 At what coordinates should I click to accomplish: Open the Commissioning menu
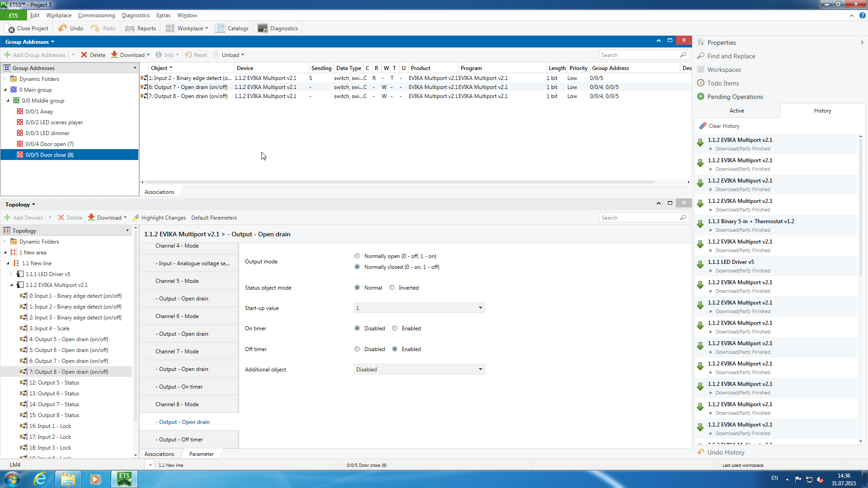pyautogui.click(x=96, y=15)
